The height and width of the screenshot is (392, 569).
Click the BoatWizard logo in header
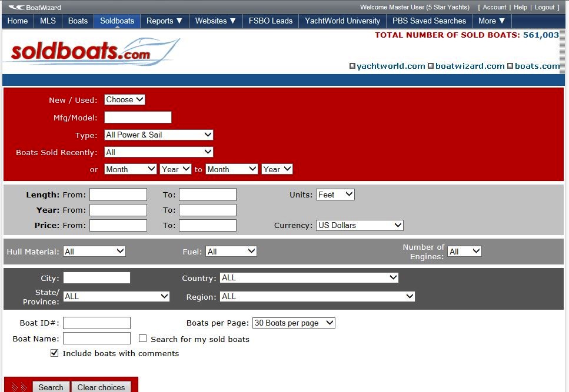point(35,8)
